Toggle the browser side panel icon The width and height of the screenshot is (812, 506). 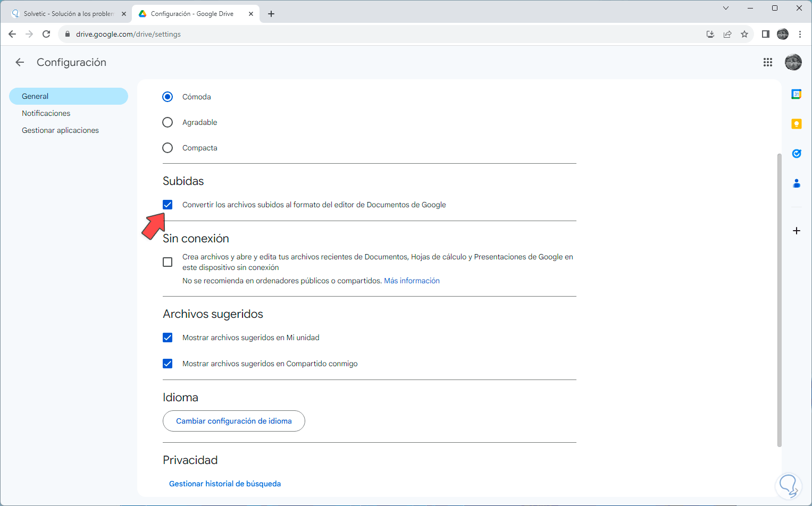[x=765, y=34]
